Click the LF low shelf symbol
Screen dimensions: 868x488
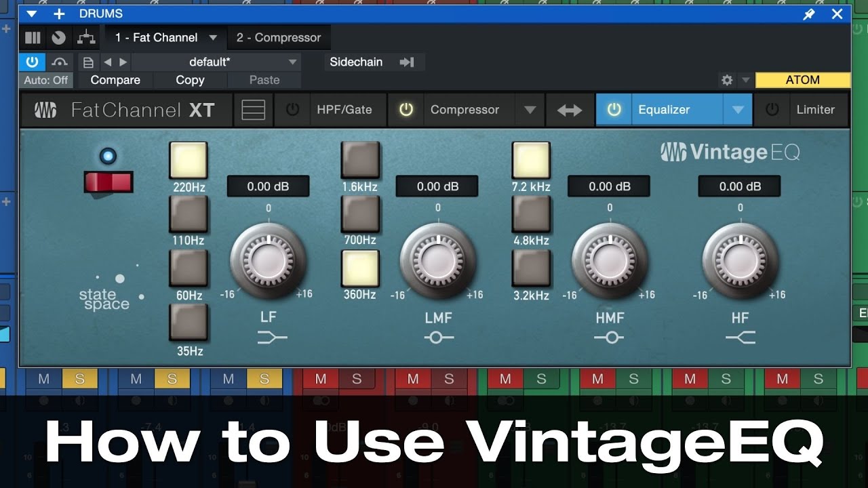pos(272,337)
